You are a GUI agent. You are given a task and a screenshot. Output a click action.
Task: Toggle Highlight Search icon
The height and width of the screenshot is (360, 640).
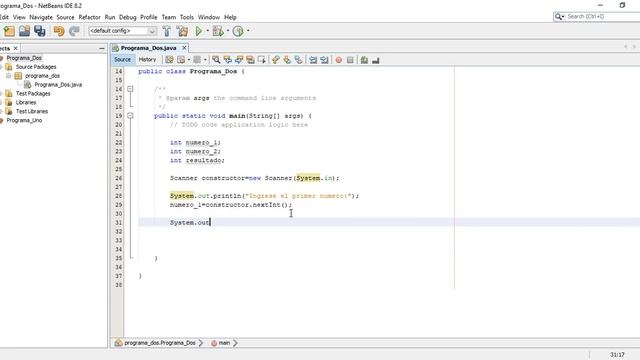(x=250, y=60)
